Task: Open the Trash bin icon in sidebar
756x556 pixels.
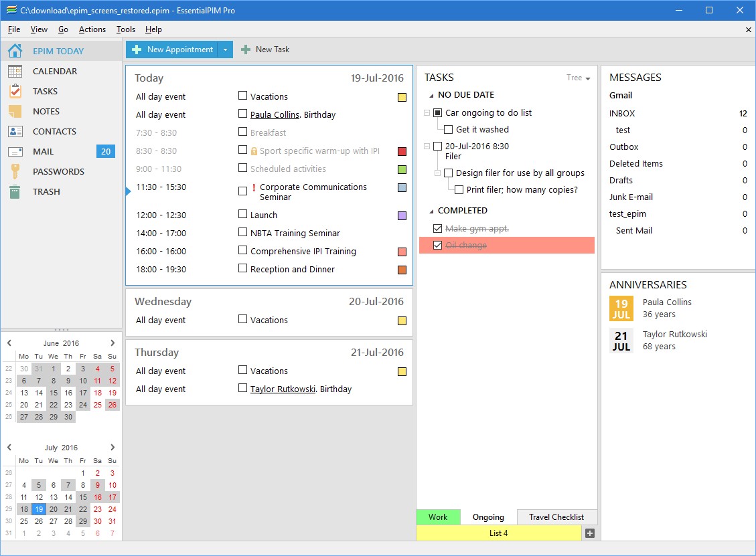Action: pyautogui.click(x=15, y=192)
